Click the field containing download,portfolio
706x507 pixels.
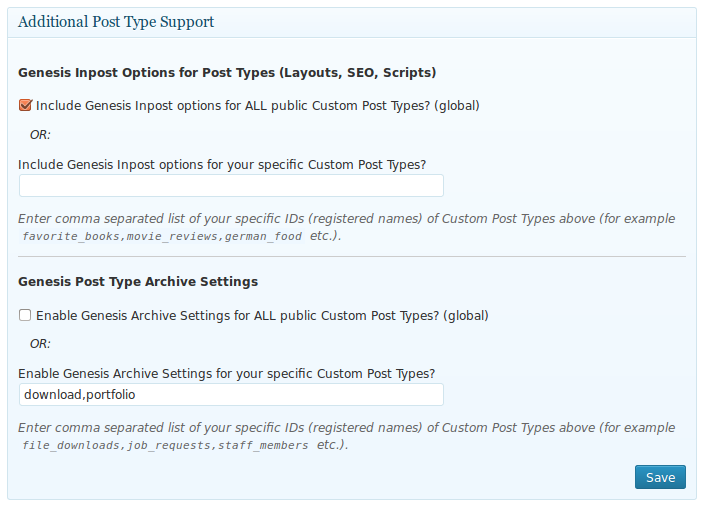tap(231, 394)
